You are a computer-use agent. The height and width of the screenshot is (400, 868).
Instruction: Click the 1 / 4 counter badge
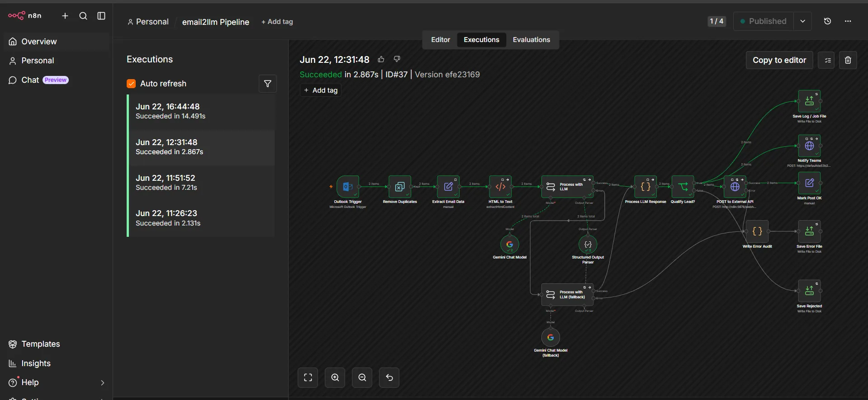tap(717, 21)
